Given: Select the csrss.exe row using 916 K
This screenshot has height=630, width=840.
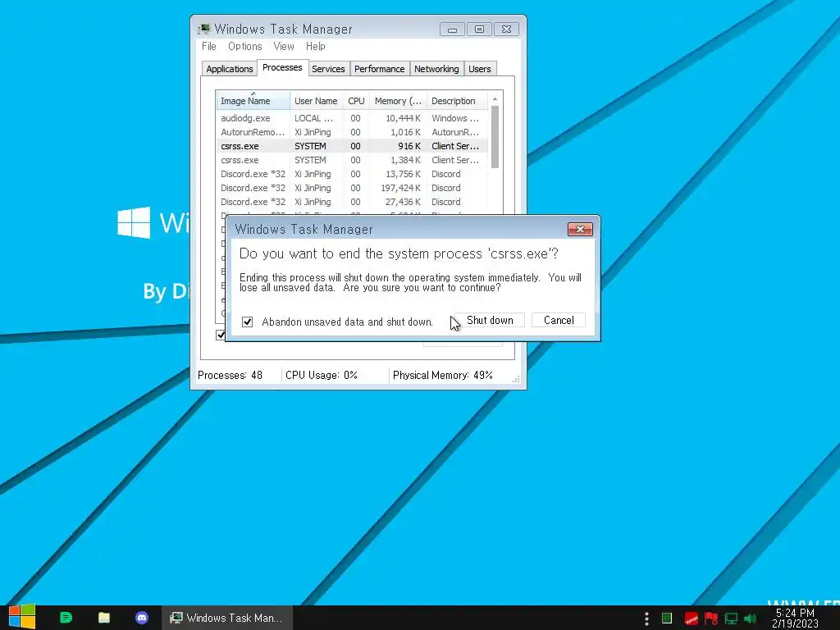Looking at the screenshot, I should [x=352, y=146].
